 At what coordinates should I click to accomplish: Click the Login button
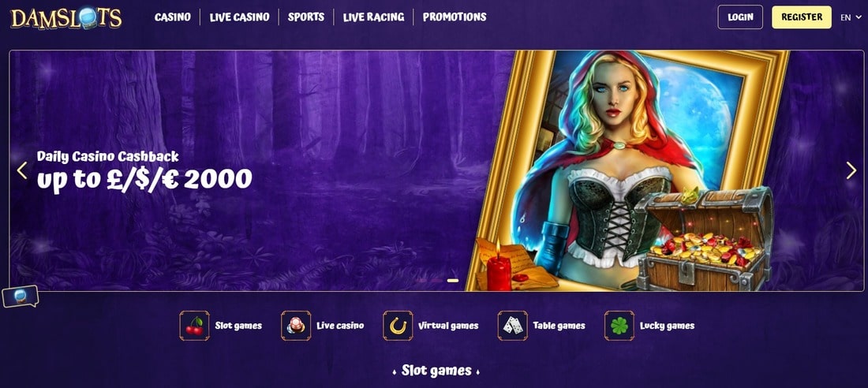(740, 17)
